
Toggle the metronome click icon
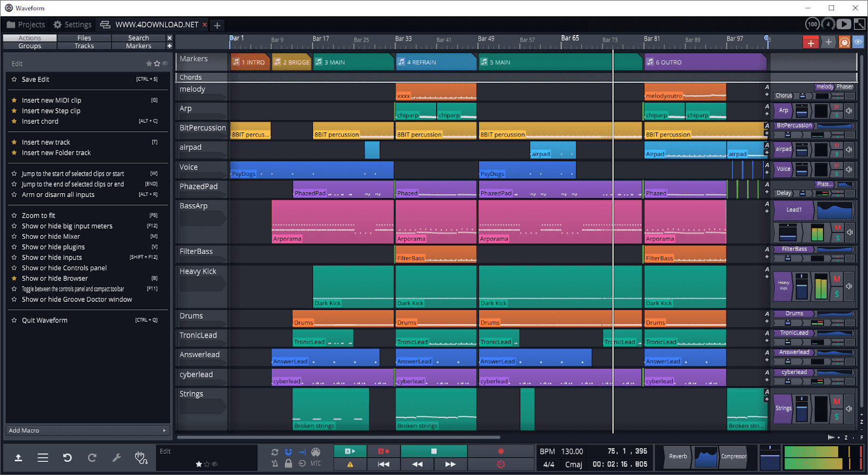click(275, 464)
